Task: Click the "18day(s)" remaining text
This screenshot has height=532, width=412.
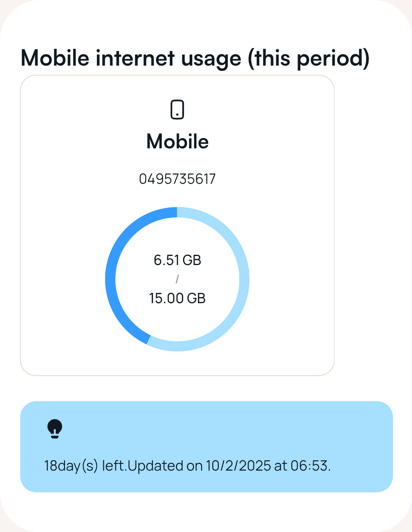Action: [x=71, y=466]
